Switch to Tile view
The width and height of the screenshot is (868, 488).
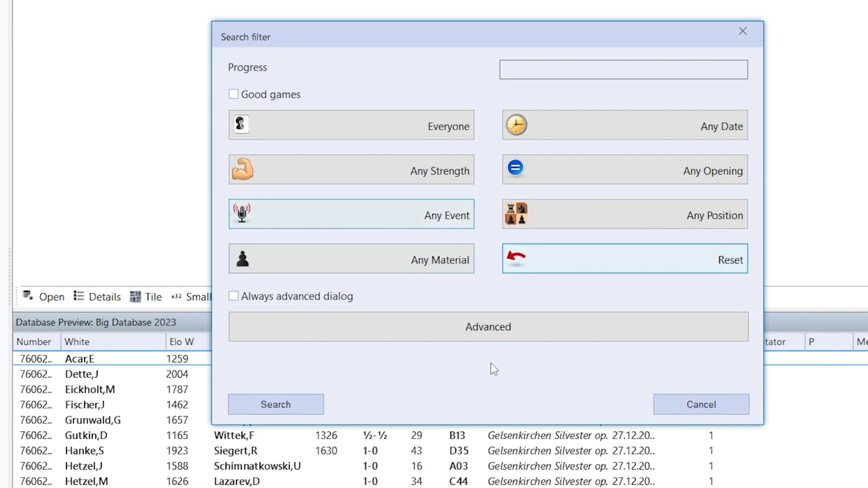coord(146,297)
